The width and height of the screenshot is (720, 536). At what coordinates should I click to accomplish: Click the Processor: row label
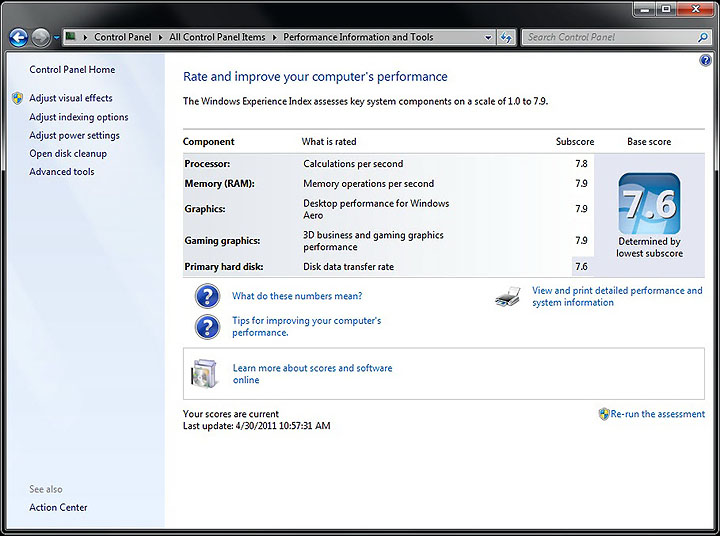tap(207, 164)
